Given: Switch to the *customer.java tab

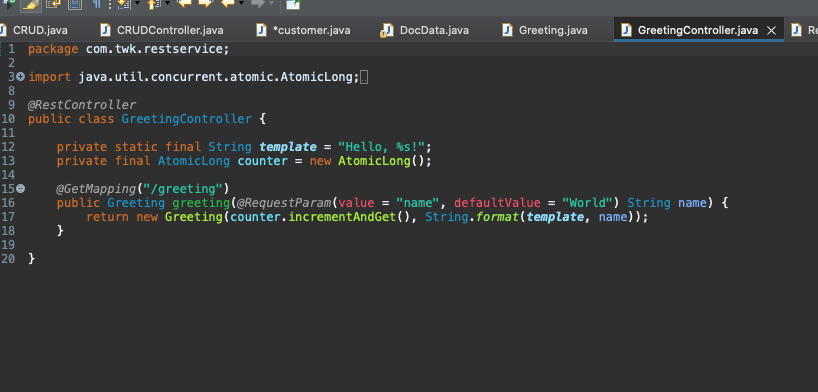Looking at the screenshot, I should 305,30.
